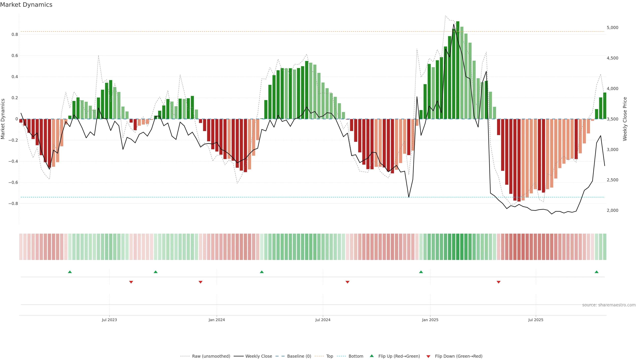Click the Weekly Close Price axis title

[x=625, y=119]
